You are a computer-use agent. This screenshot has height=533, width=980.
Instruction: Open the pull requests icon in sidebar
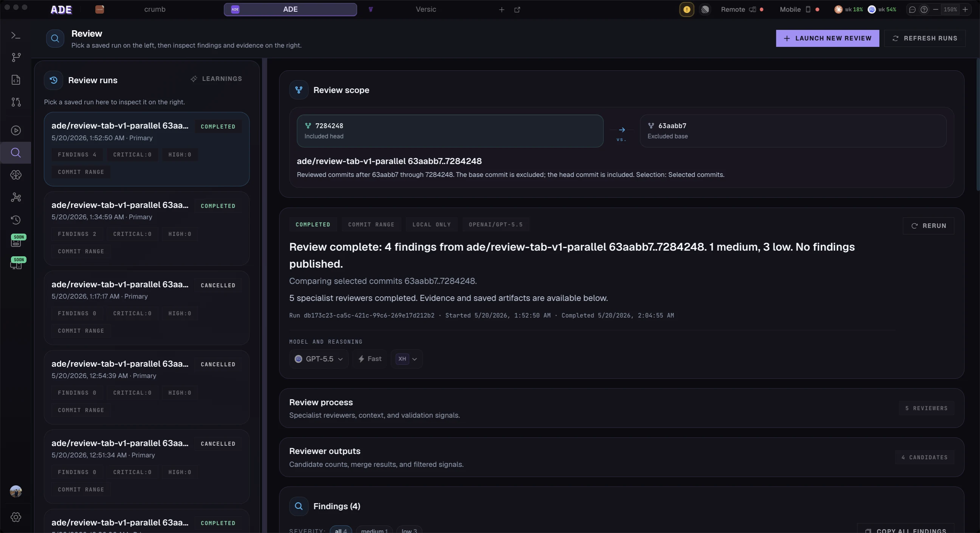16,102
